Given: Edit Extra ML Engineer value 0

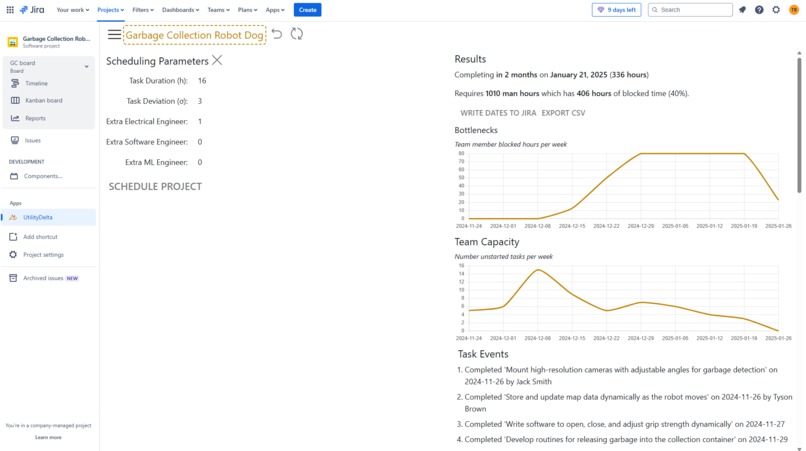Looking at the screenshot, I should pos(200,163).
